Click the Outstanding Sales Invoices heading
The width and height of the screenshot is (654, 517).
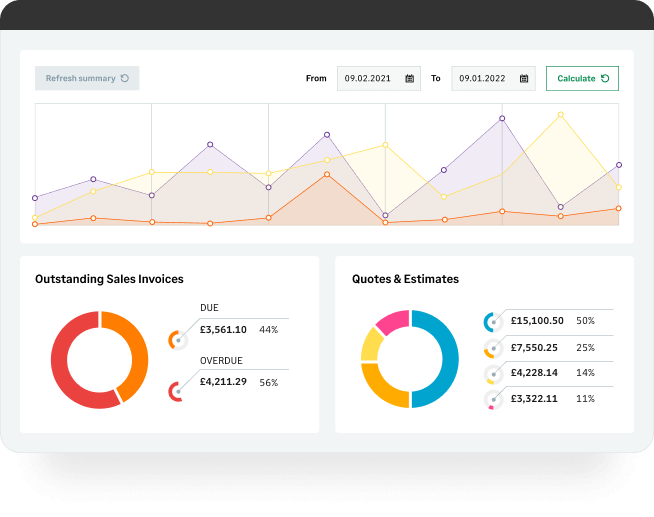click(109, 279)
